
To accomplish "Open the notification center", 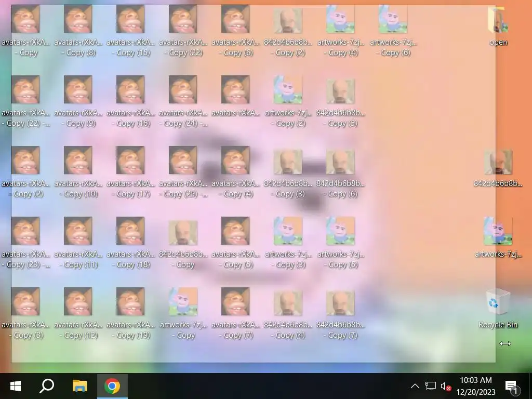I will click(x=512, y=386).
